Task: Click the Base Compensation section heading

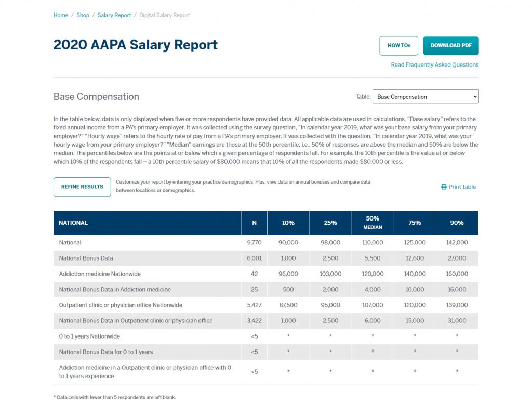Action: tap(96, 97)
